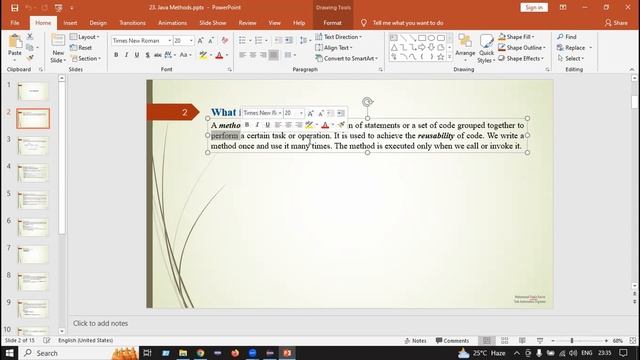Toggle Strikethrough in the ribbon
Viewport: 640px width, 360px height.
click(x=158, y=55)
